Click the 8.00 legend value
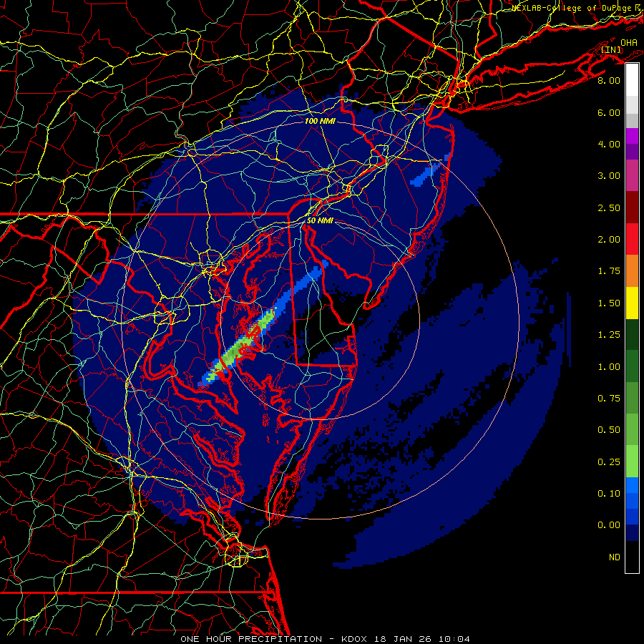The image size is (644, 644). click(609, 80)
